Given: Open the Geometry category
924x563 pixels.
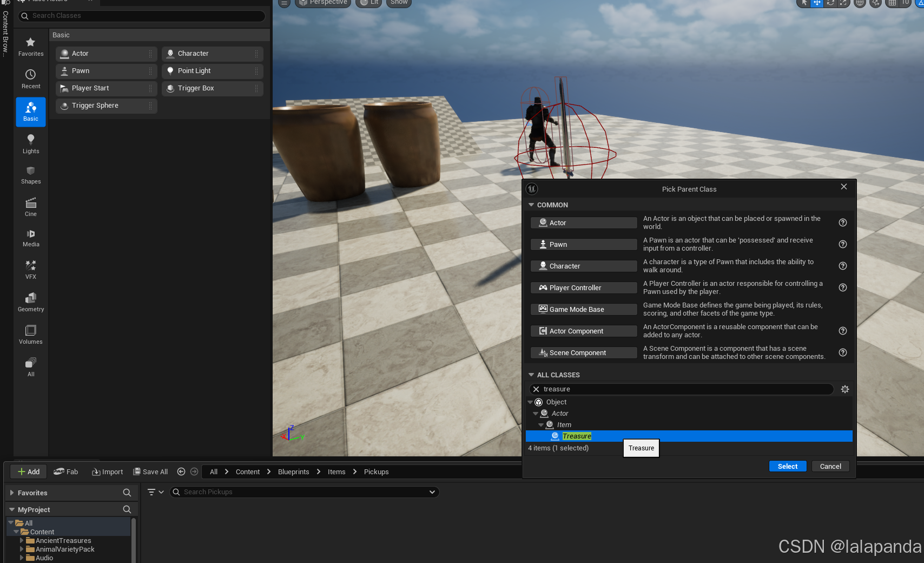Looking at the screenshot, I should 31,302.
